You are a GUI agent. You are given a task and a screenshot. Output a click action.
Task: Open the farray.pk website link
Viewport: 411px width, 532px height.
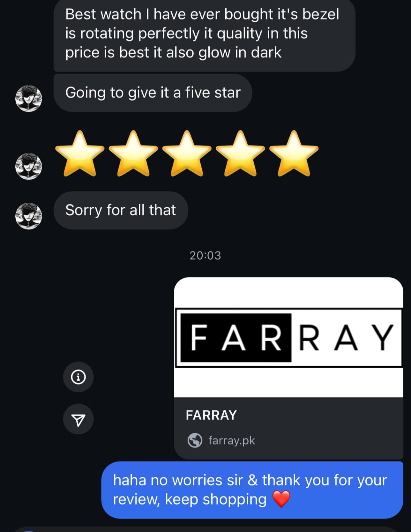232,441
